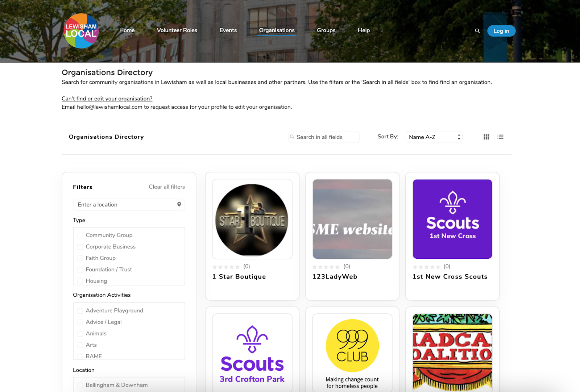
Task: Open the '123LadyWeb' title link
Action: click(335, 276)
